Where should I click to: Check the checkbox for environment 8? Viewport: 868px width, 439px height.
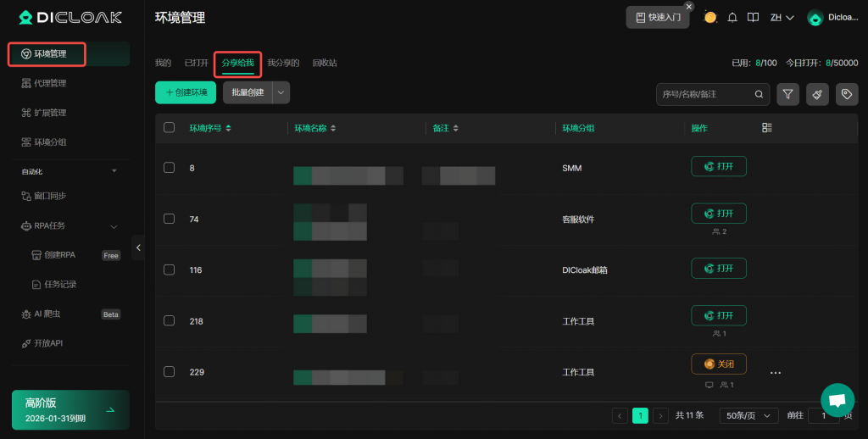click(x=170, y=168)
